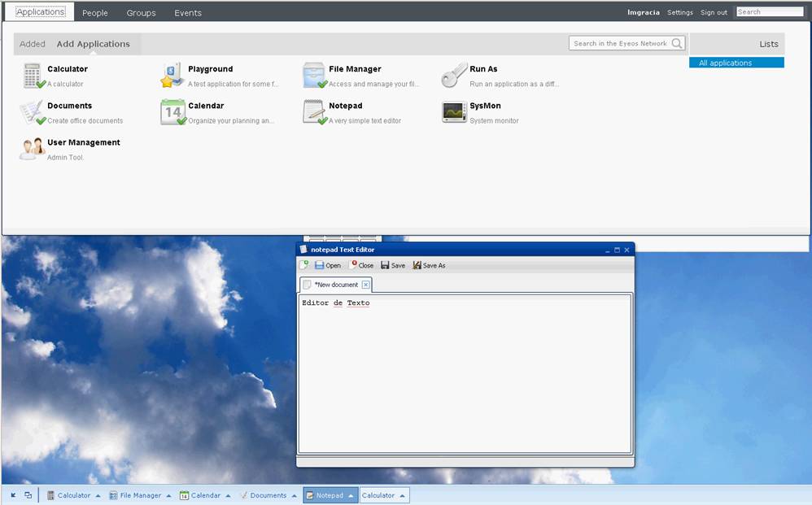
Task: Launch Playground from the applications list
Action: [x=172, y=76]
